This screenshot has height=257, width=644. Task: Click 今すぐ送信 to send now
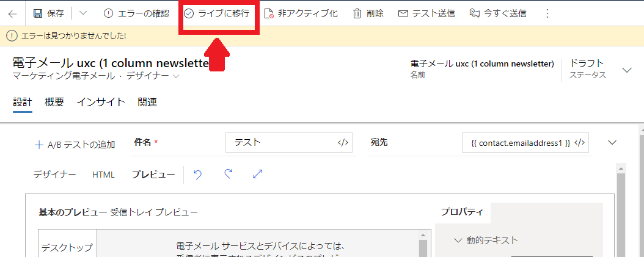(x=497, y=13)
